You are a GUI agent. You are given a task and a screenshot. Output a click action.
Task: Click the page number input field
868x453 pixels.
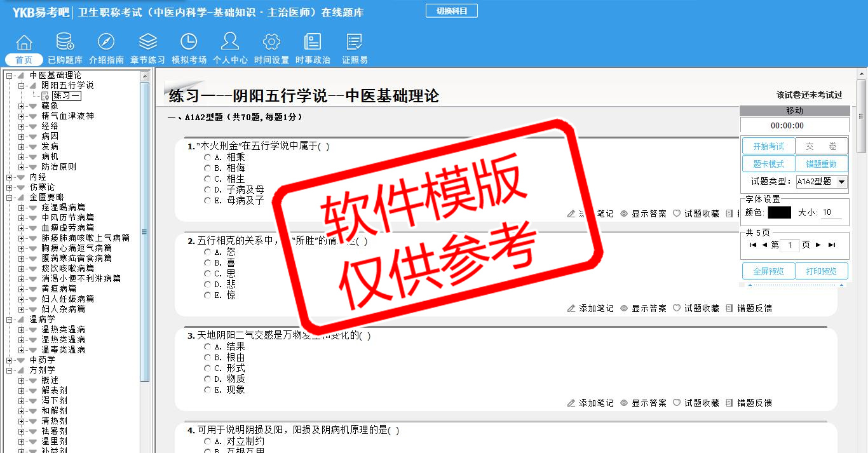(790, 245)
